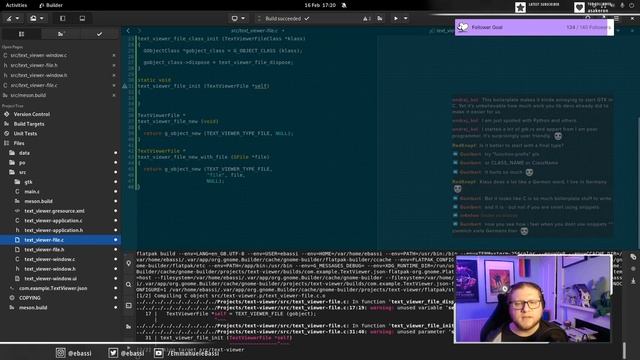Open the run options dropdown arrow
640x360 pixels.
[405, 18]
